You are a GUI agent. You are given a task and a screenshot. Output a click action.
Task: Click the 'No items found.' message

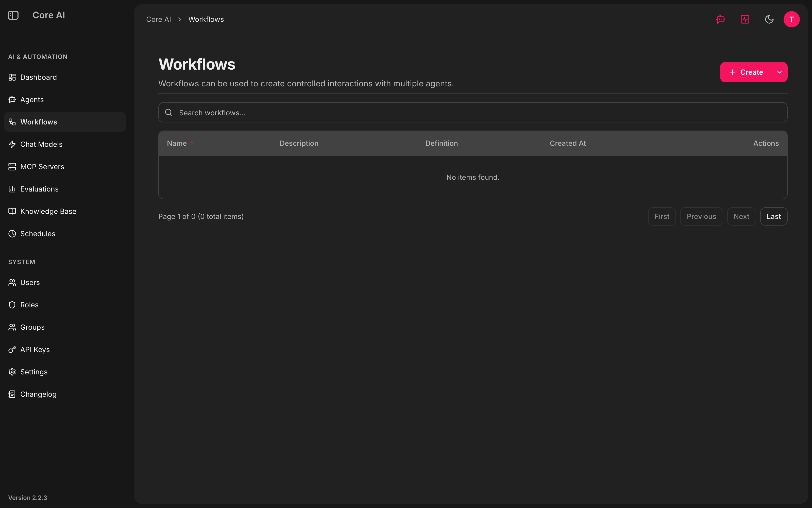[x=473, y=177]
